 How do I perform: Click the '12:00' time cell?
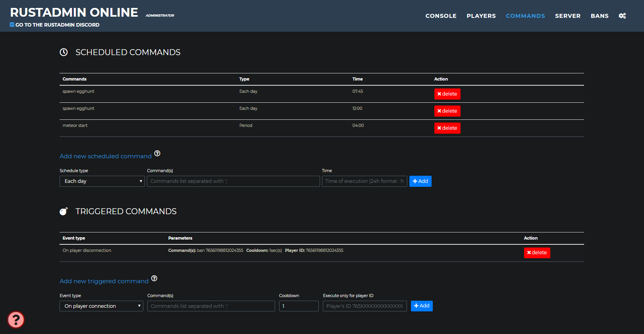[x=357, y=108]
